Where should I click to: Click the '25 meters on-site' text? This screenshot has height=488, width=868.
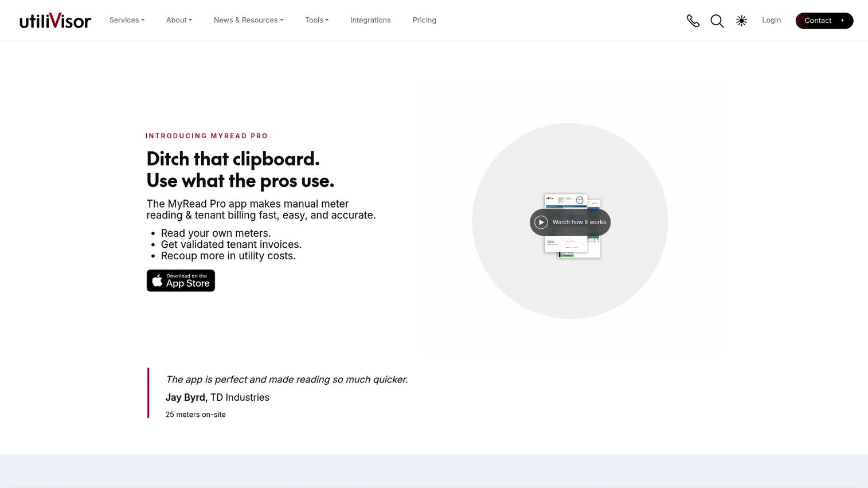(196, 415)
